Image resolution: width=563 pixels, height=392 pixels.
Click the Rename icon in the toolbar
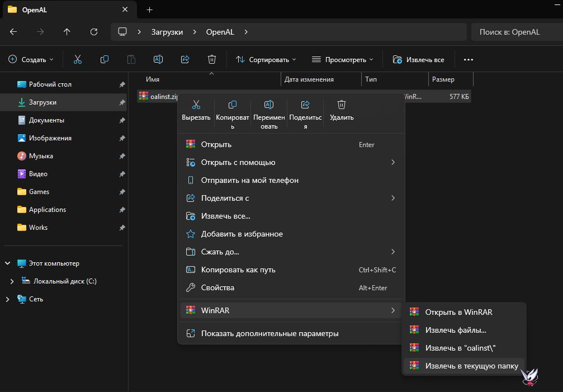[158, 60]
